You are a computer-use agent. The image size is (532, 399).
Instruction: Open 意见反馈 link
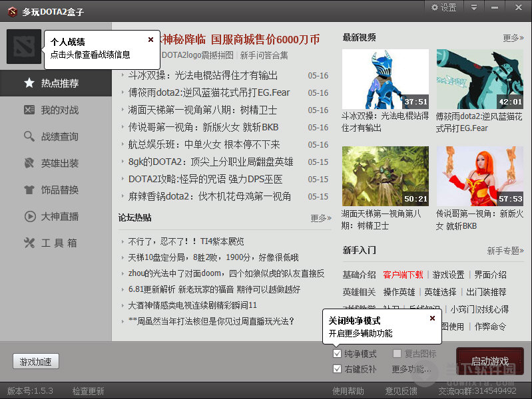pos(401,391)
